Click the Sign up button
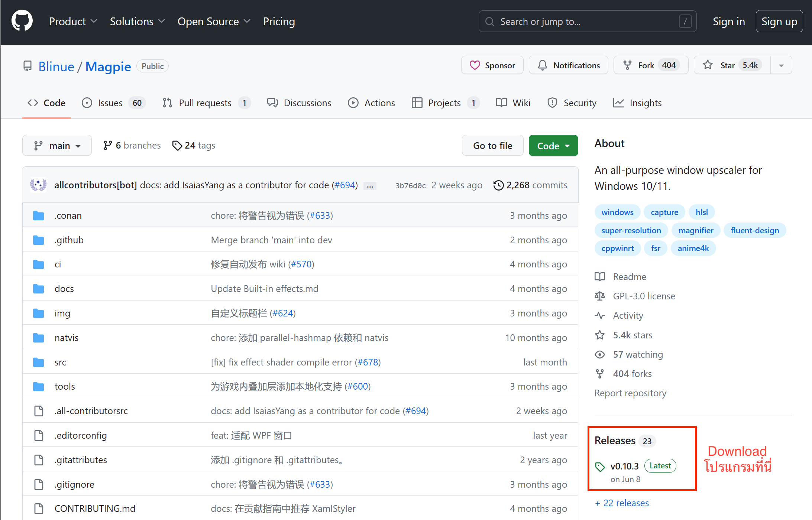The image size is (812, 520). pos(779,22)
